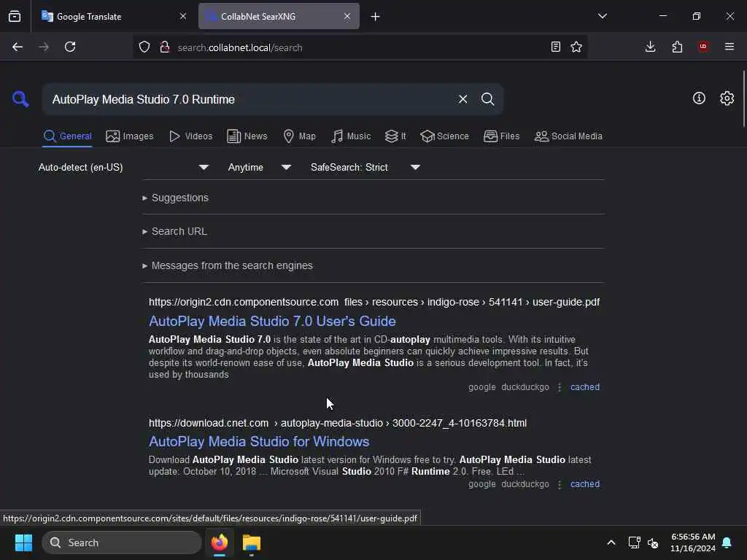Switch to Social Media category
Screen dimensions: 747x560
[568, 136]
